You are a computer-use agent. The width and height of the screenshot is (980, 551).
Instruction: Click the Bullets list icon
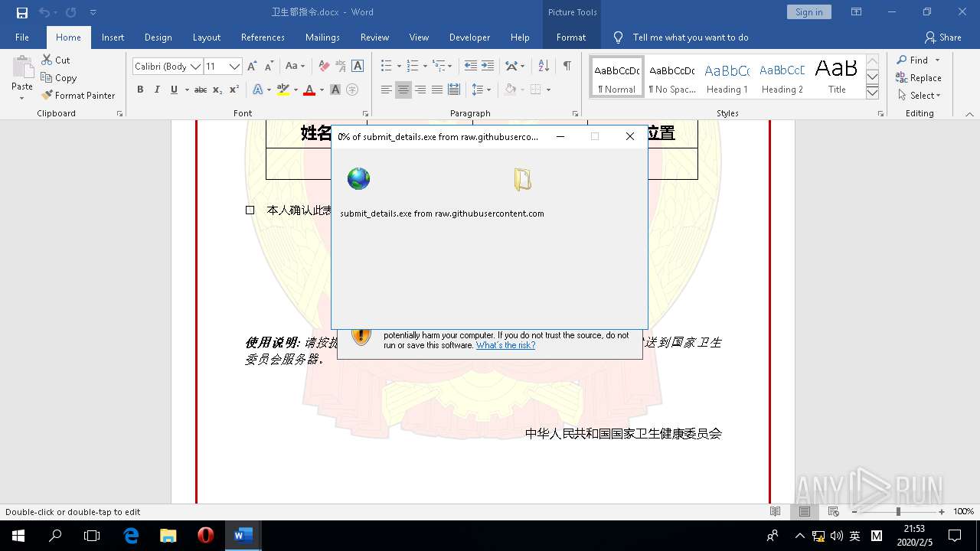point(386,67)
